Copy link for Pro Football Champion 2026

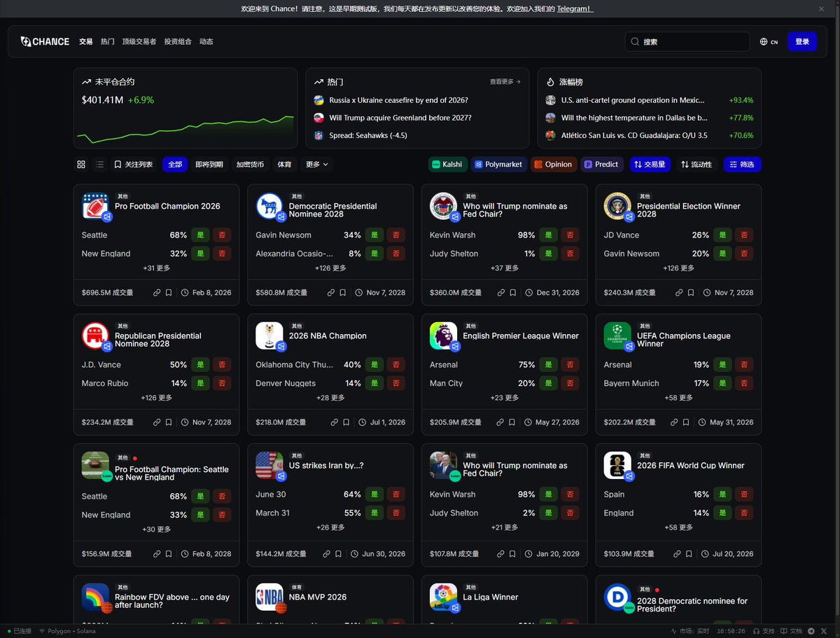[x=157, y=293]
